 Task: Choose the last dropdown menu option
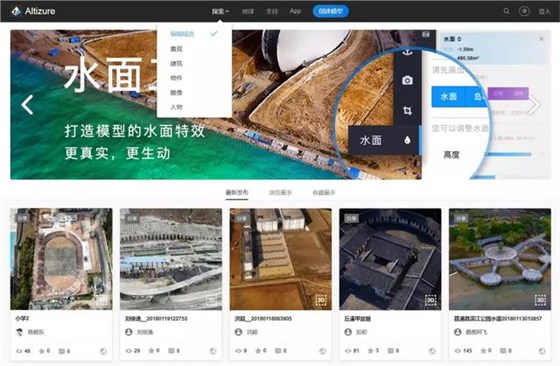[176, 107]
